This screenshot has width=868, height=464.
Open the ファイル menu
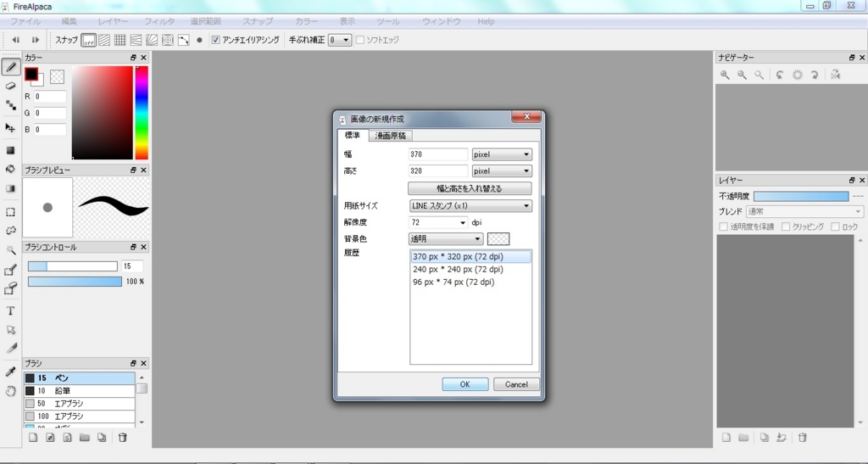tap(25, 21)
